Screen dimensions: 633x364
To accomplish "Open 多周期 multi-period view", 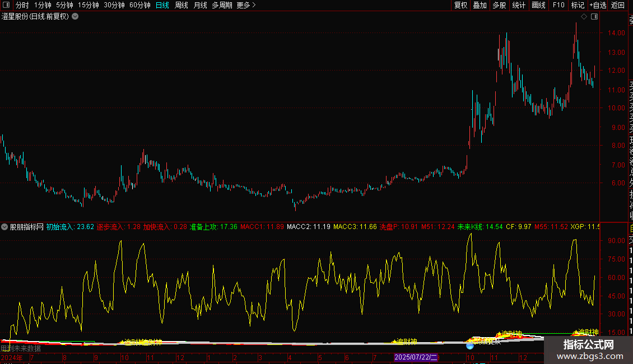I will click(222, 5).
